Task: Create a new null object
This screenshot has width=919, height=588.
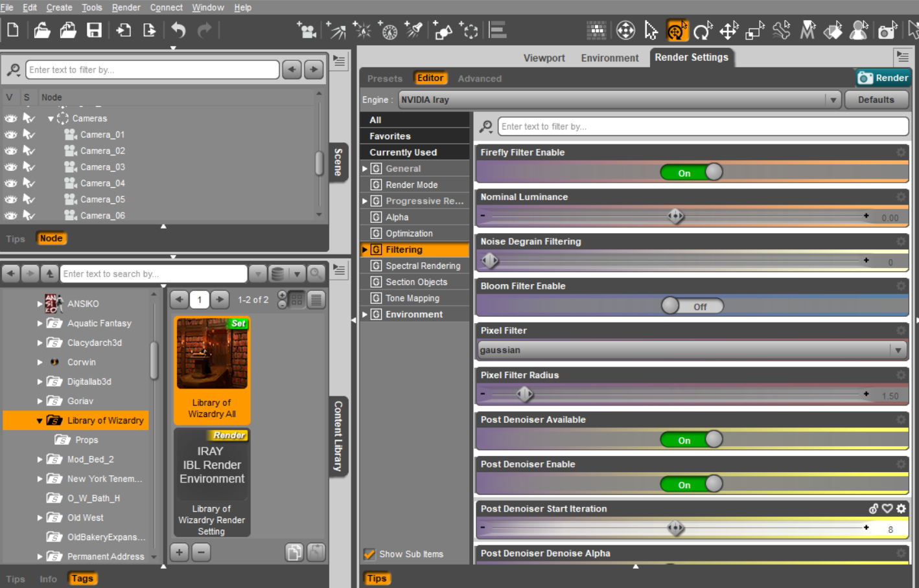Action: click(470, 30)
